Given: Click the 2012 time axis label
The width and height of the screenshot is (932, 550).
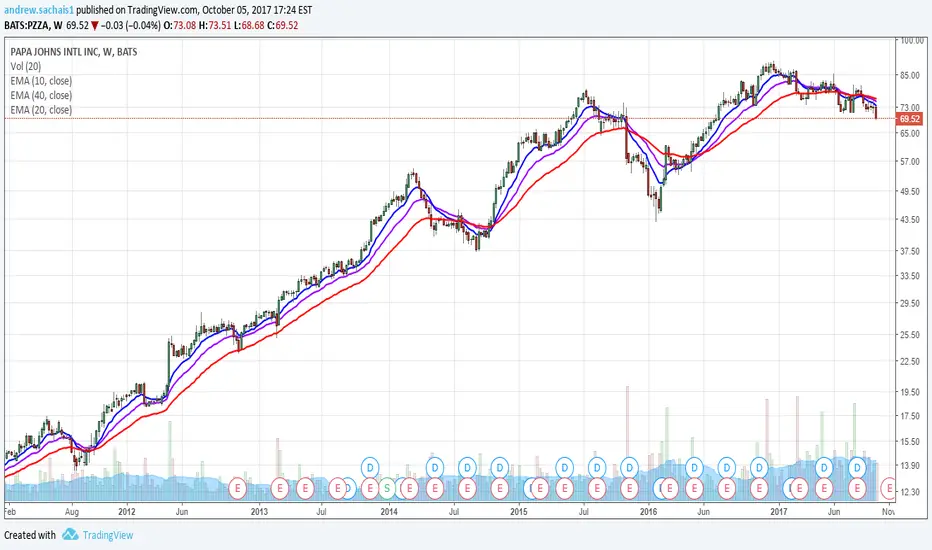Looking at the screenshot, I should [127, 511].
